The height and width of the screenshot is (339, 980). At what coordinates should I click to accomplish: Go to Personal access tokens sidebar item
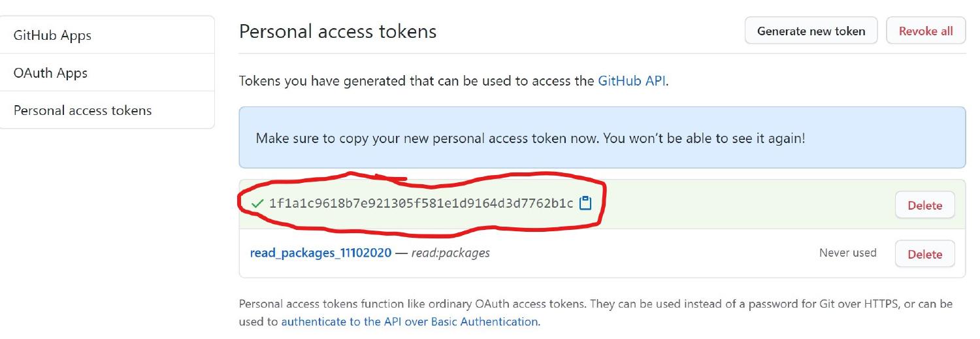82,110
